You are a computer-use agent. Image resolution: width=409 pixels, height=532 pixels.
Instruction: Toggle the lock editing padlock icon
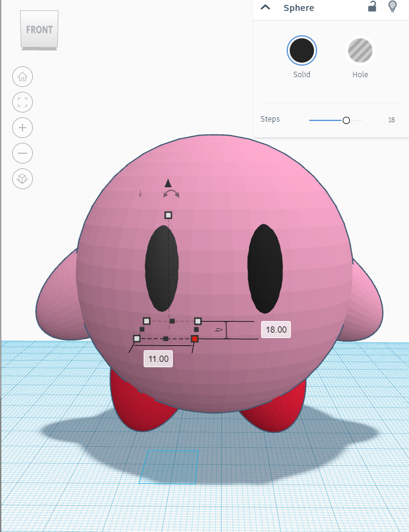pos(372,7)
